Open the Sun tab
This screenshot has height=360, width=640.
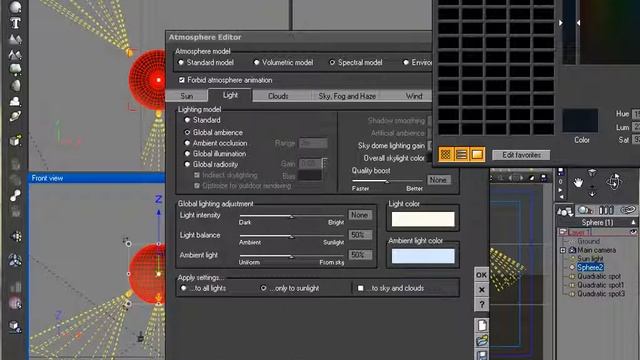click(187, 96)
